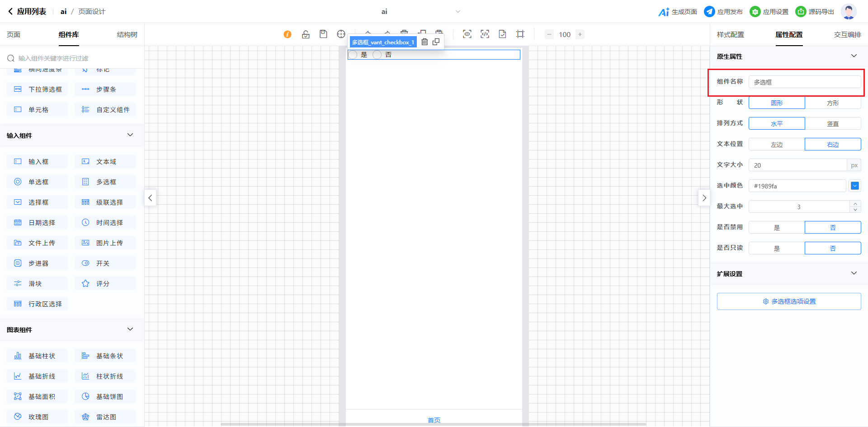Click the crosshair locate icon
The image size is (868, 427).
tap(341, 34)
